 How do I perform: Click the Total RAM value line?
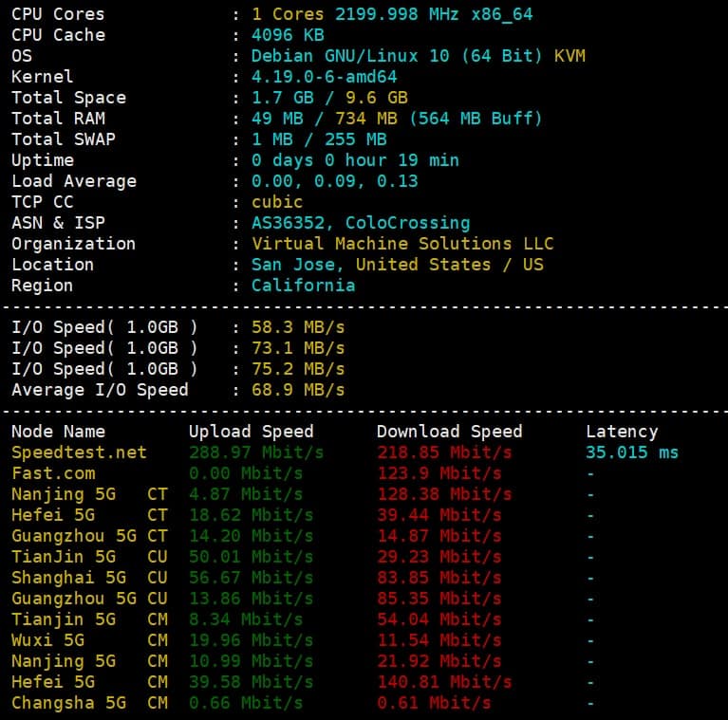click(396, 119)
